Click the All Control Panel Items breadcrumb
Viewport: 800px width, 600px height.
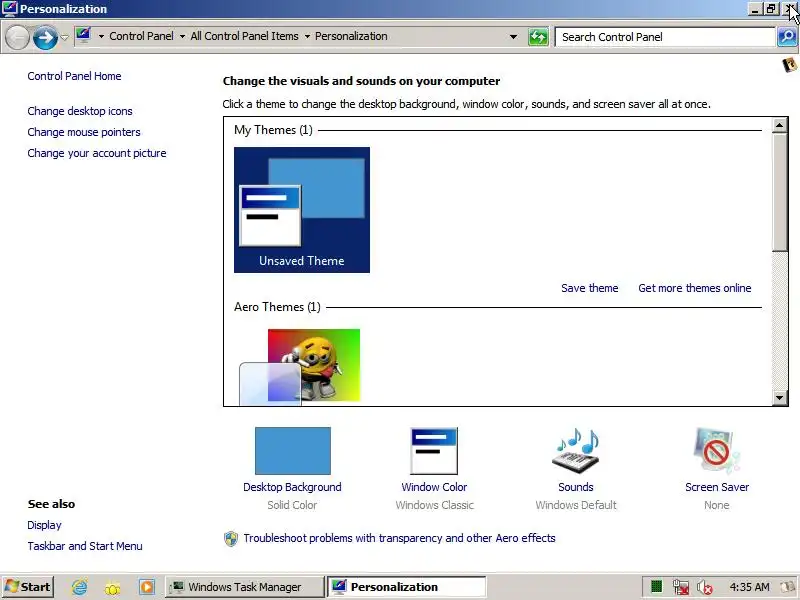(x=244, y=36)
